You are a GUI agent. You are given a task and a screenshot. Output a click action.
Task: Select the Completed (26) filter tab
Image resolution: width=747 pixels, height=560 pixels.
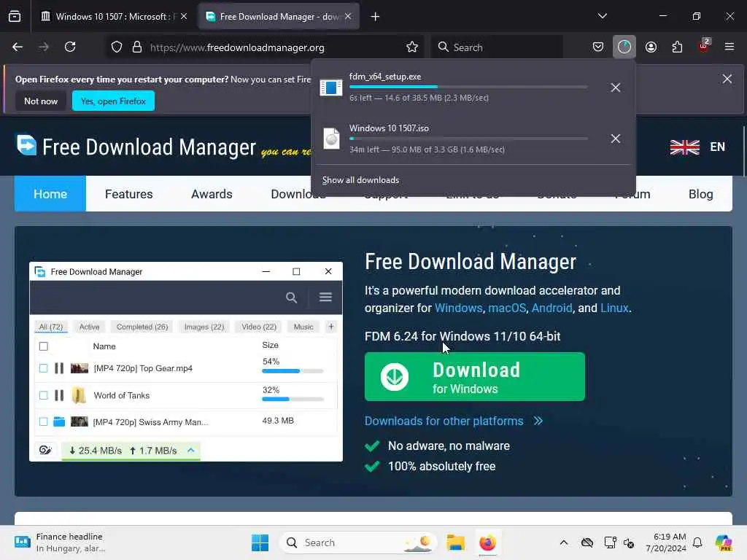coord(142,327)
